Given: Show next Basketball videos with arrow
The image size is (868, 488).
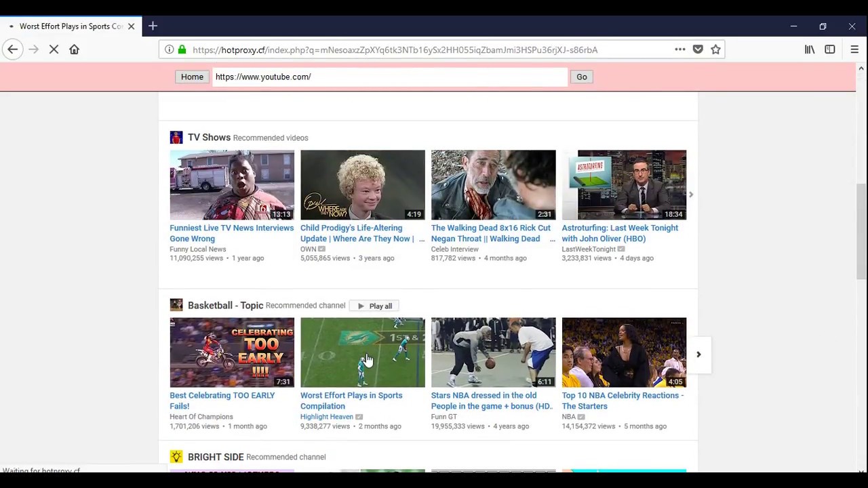Looking at the screenshot, I should pos(698,354).
